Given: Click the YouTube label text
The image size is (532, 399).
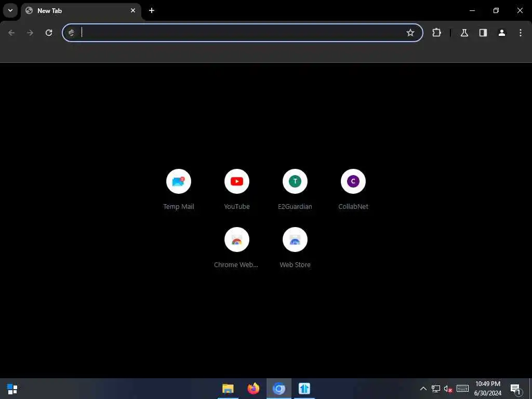Looking at the screenshot, I should click(237, 207).
